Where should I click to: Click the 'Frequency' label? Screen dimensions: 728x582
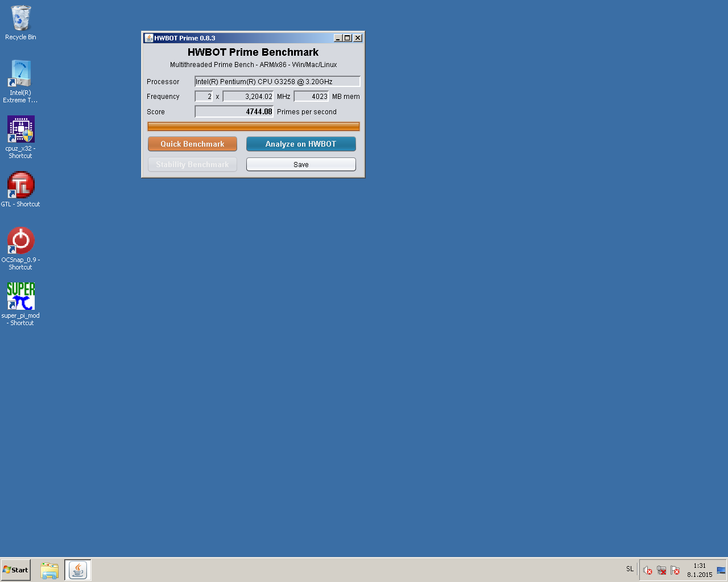[163, 97]
